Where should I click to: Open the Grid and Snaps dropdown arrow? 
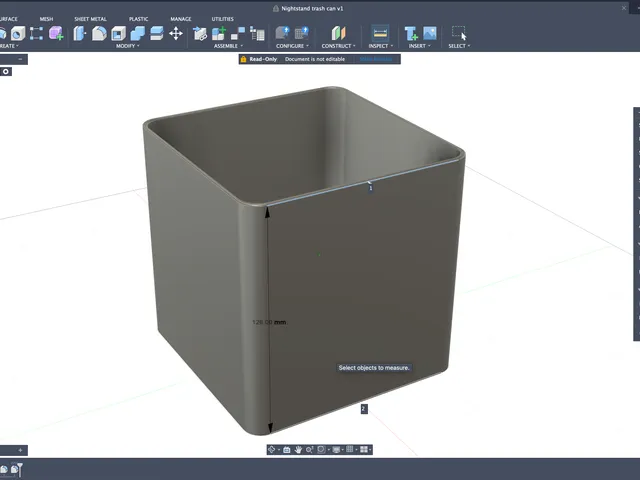356,450
